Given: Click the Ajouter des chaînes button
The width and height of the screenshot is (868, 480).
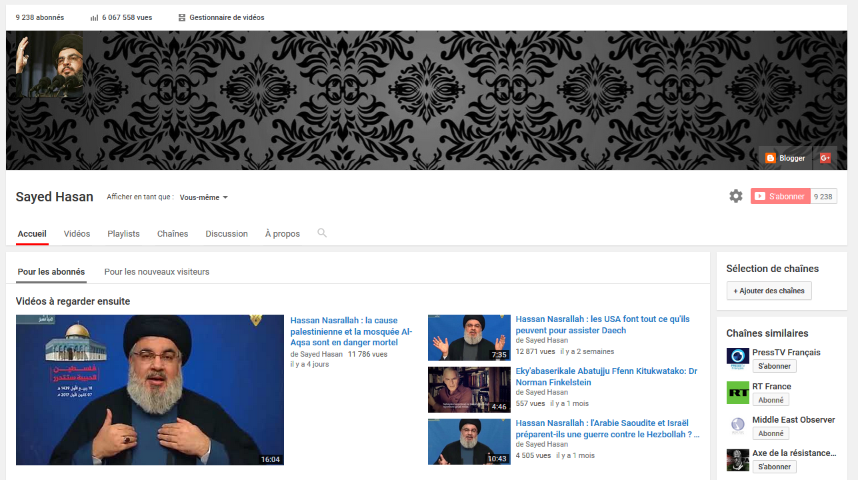Looking at the screenshot, I should [x=769, y=291].
